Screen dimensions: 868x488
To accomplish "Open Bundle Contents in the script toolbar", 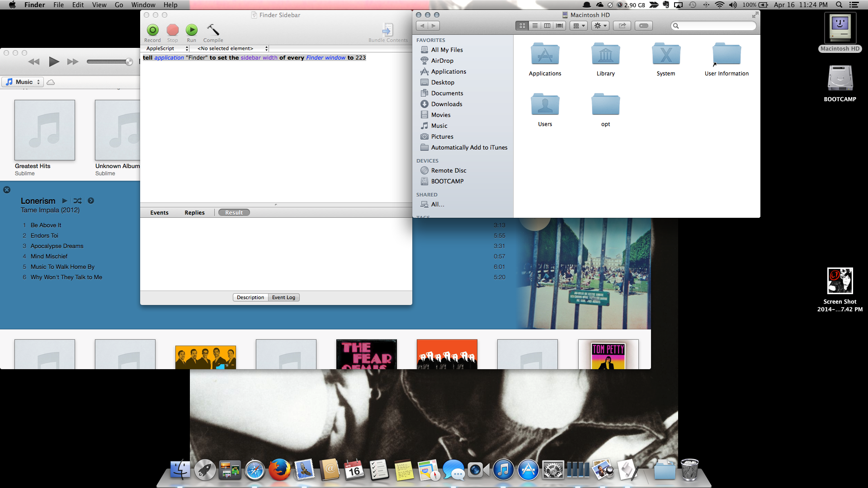I will tap(387, 31).
